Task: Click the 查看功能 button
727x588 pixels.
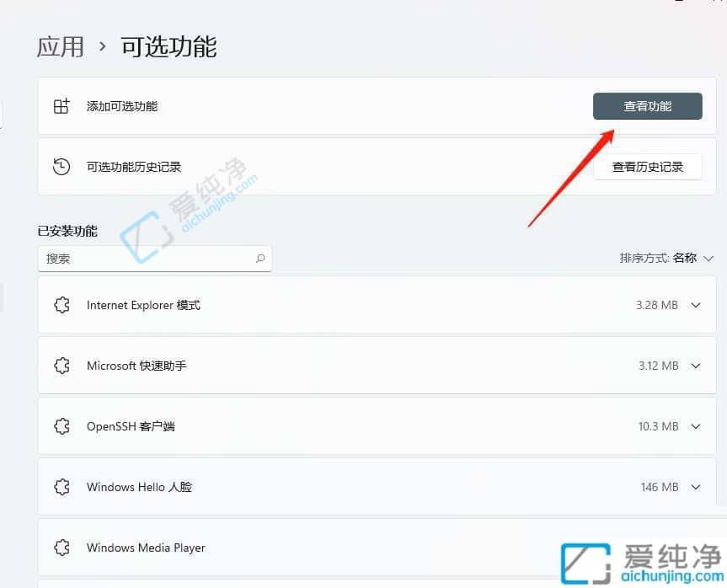Action: tap(647, 106)
